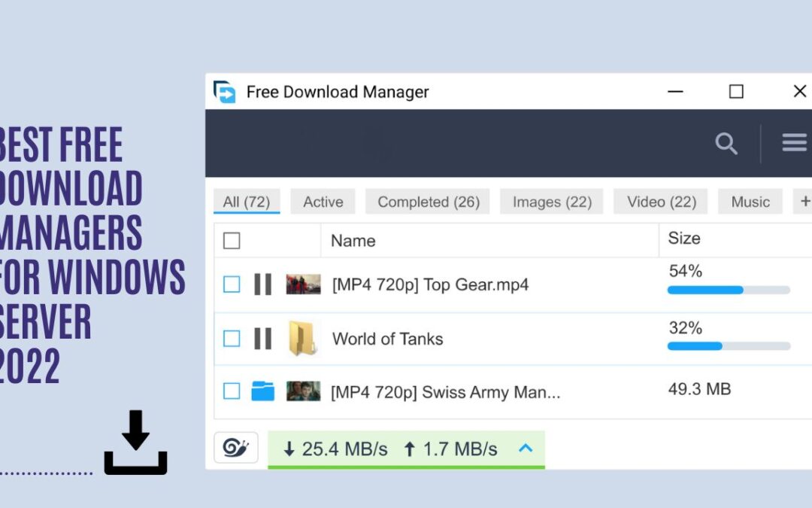This screenshot has height=508, width=812.
Task: Tick the Top Gear.mp4 checkbox
Action: tap(232, 284)
